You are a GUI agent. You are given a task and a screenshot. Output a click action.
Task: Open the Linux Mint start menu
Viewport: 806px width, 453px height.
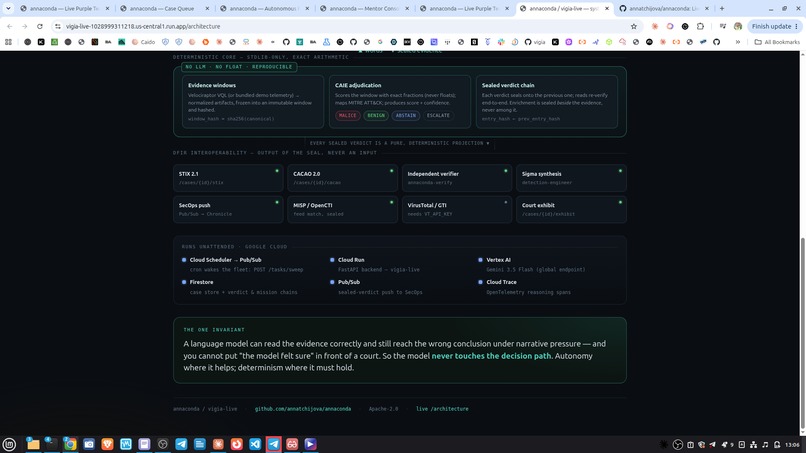pyautogui.click(x=9, y=444)
